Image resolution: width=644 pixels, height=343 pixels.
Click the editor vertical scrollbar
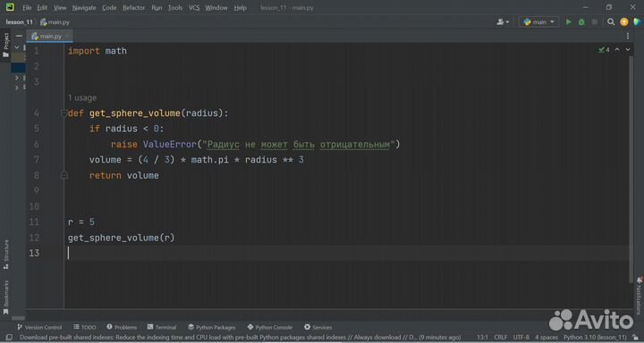[631, 169]
